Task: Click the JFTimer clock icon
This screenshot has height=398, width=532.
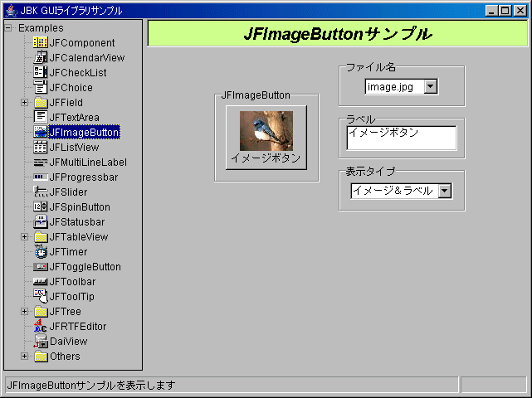Action: [x=41, y=251]
